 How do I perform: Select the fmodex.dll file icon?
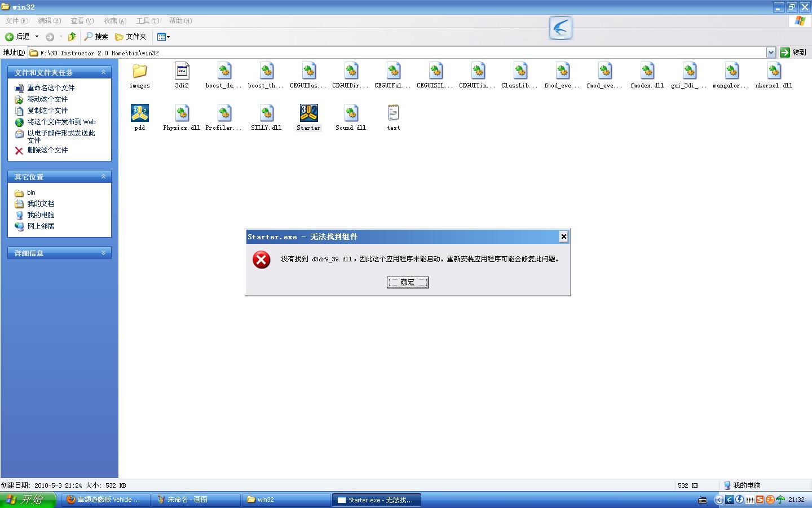click(647, 71)
